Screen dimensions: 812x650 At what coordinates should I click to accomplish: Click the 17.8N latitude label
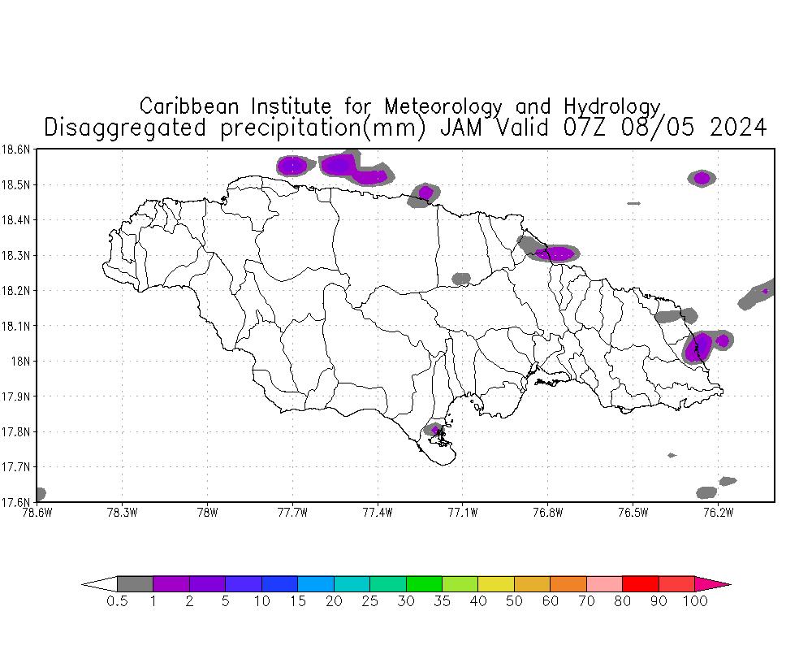[x=15, y=431]
